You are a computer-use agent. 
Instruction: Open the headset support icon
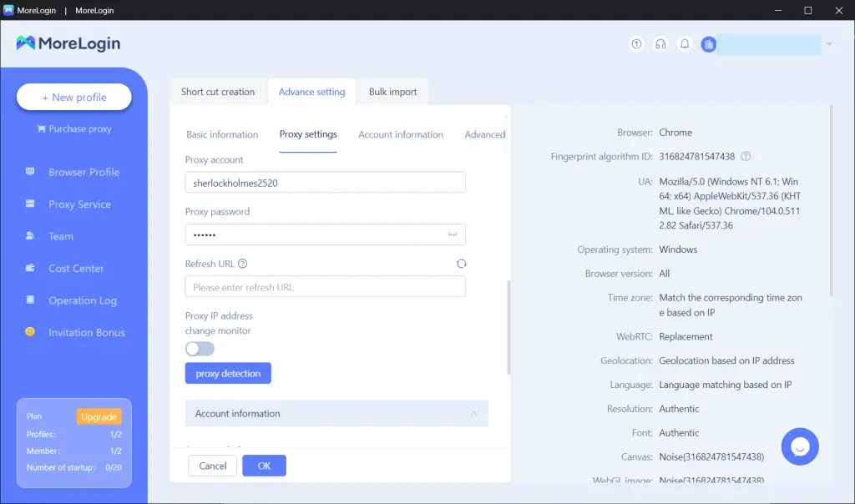point(660,44)
